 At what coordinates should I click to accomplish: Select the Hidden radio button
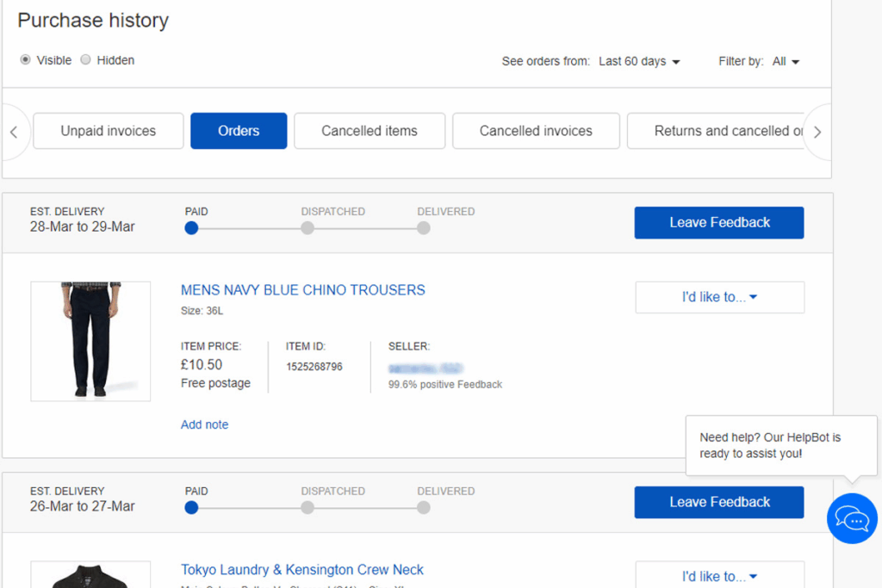point(85,60)
